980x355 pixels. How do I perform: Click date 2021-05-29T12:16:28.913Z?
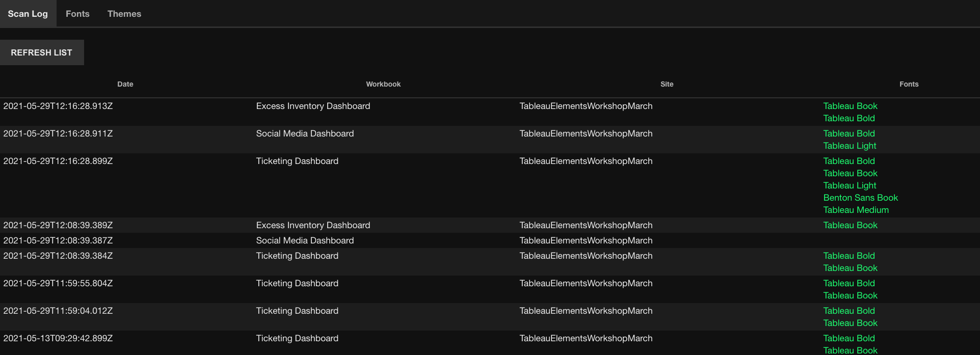[x=58, y=106]
